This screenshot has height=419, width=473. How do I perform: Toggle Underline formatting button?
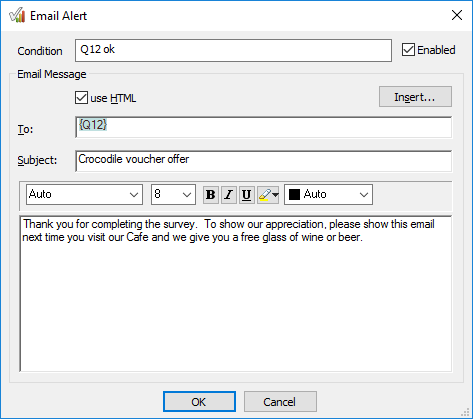tap(247, 195)
